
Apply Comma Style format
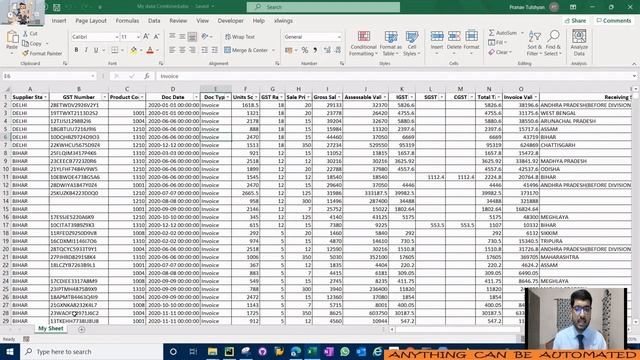(315, 50)
